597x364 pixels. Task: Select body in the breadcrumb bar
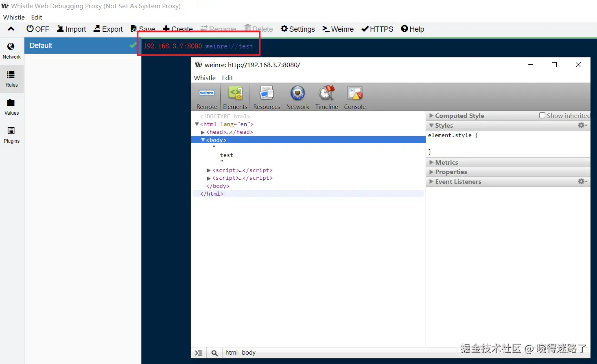click(249, 353)
